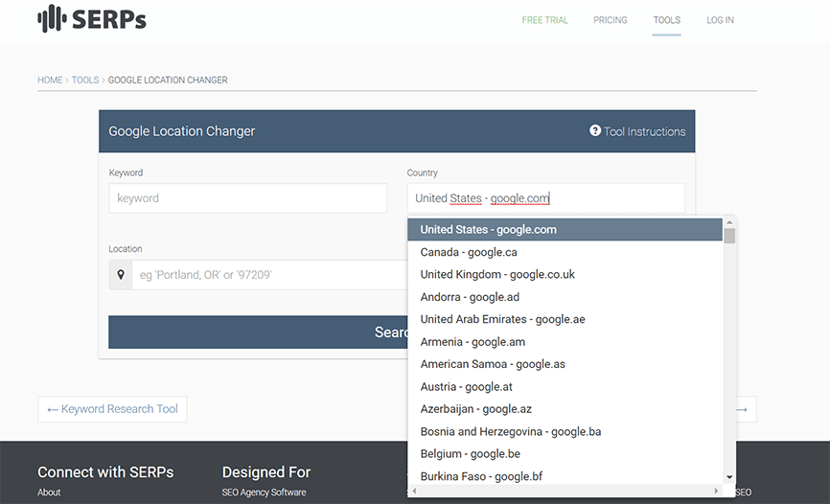830x504 pixels.
Task: Click the location pin icon
Action: point(121,275)
